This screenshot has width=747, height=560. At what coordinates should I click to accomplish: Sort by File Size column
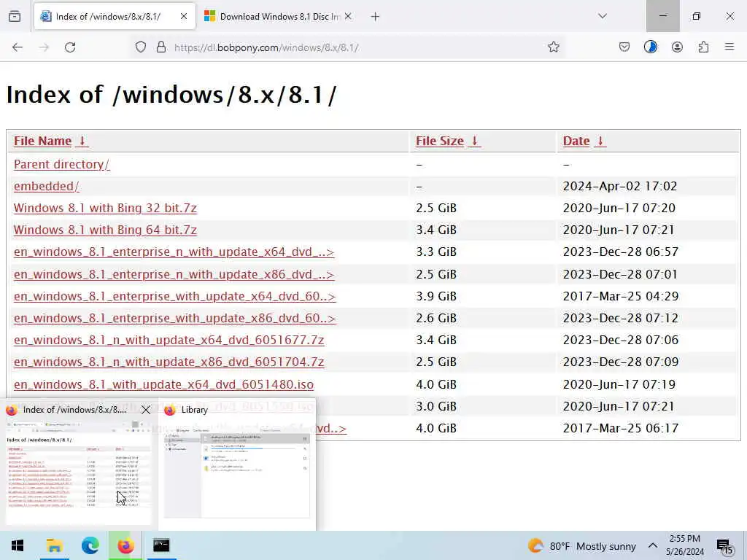coord(440,141)
